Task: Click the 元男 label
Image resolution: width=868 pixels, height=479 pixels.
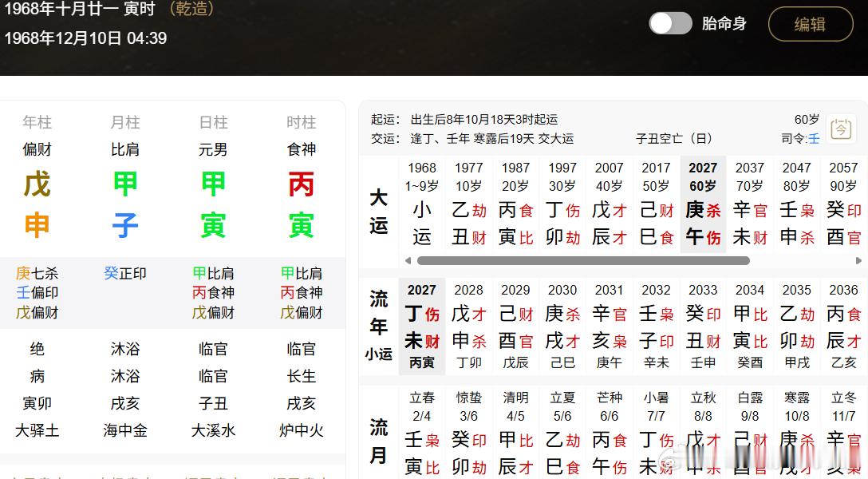Action: pyautogui.click(x=213, y=149)
